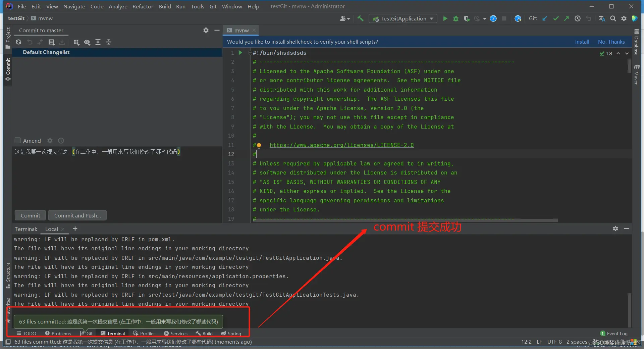
Task: Refresh changes in Commit panel
Action: [18, 42]
